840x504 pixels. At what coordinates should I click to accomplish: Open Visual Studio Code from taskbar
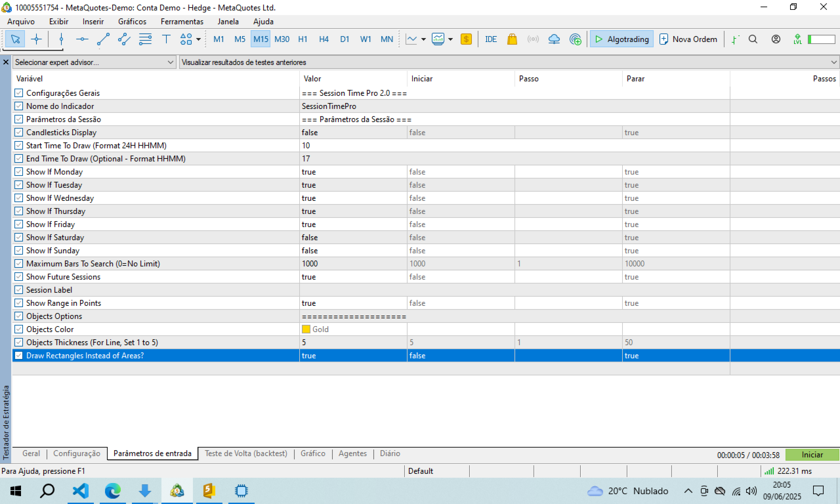coord(80,491)
